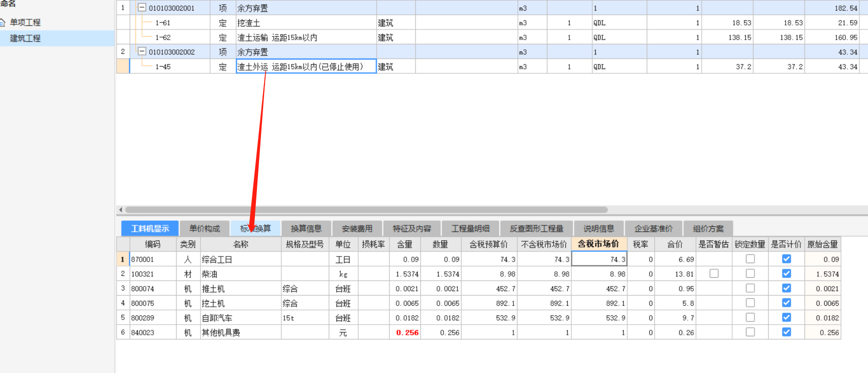Switch to the 特征及内容 tab

tap(412, 228)
